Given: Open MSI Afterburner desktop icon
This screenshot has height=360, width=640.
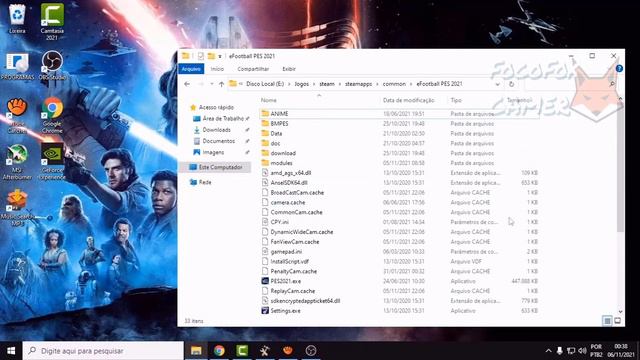Looking at the screenshot, I should click(x=17, y=162).
